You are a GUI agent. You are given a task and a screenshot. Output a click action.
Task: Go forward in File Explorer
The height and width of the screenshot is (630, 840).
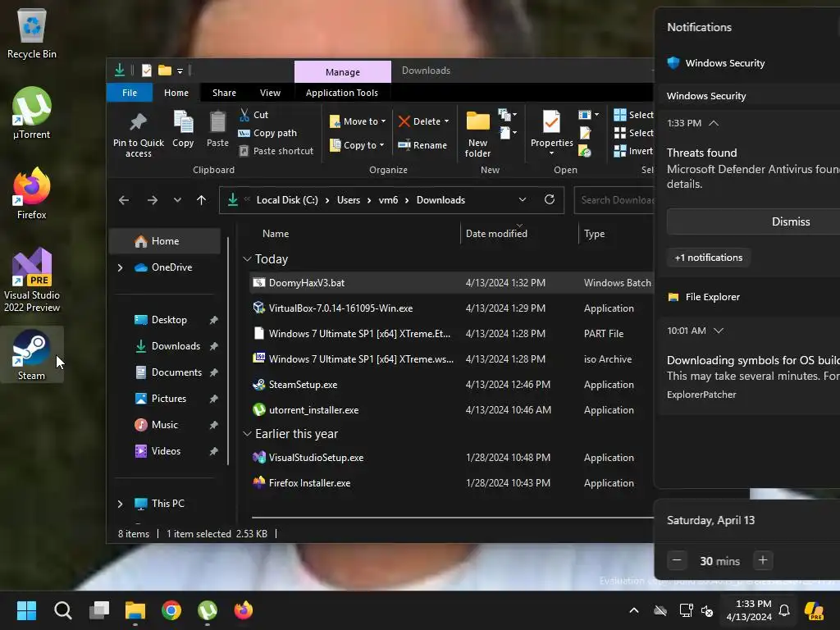pos(153,200)
